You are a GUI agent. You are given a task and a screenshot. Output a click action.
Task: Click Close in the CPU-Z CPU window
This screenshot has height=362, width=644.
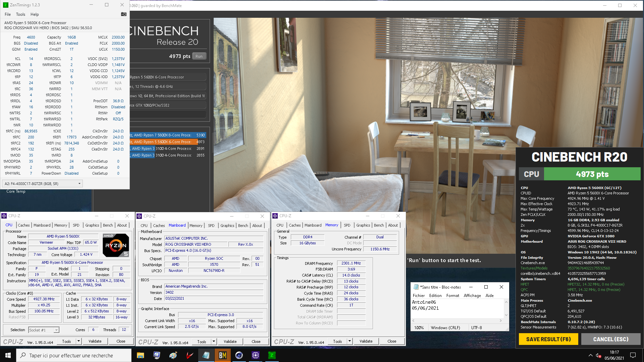click(121, 341)
